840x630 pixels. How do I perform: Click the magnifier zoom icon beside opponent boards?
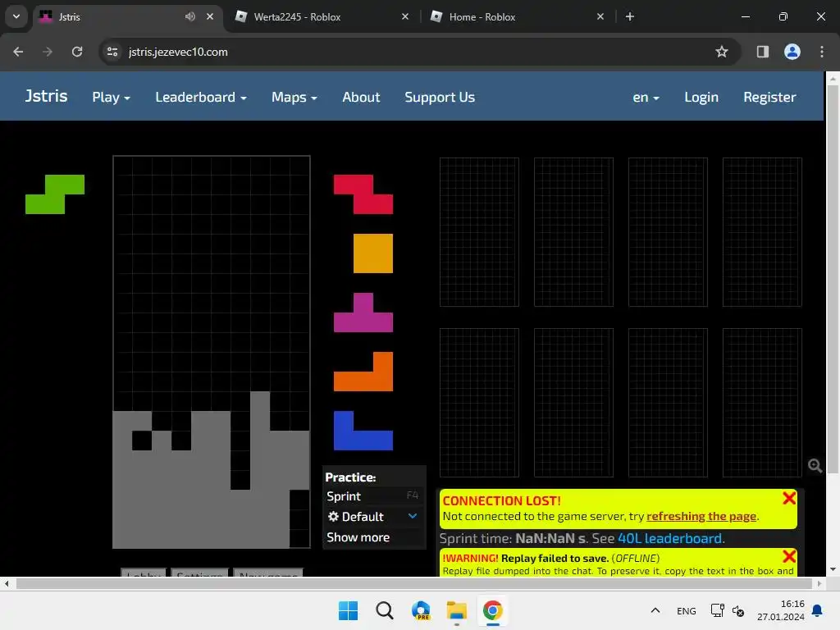(815, 466)
